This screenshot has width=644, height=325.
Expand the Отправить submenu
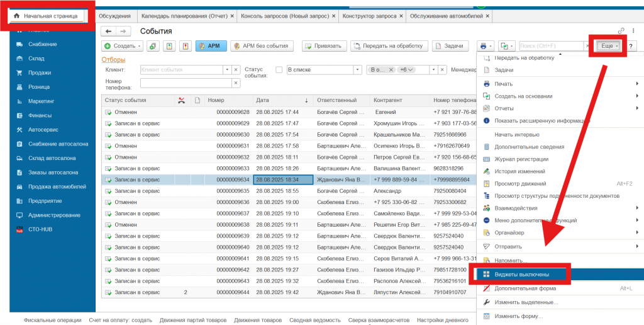[509, 246]
